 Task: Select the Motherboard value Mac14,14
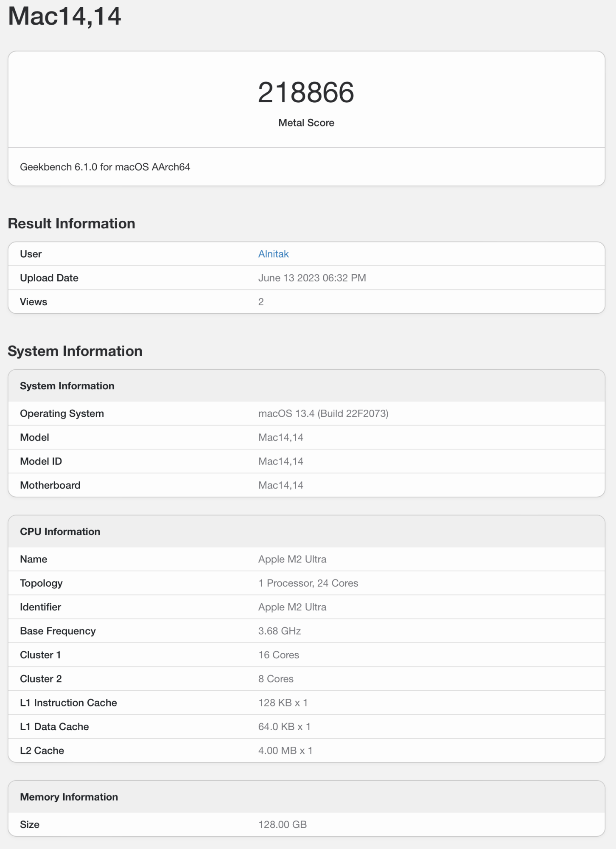[281, 485]
